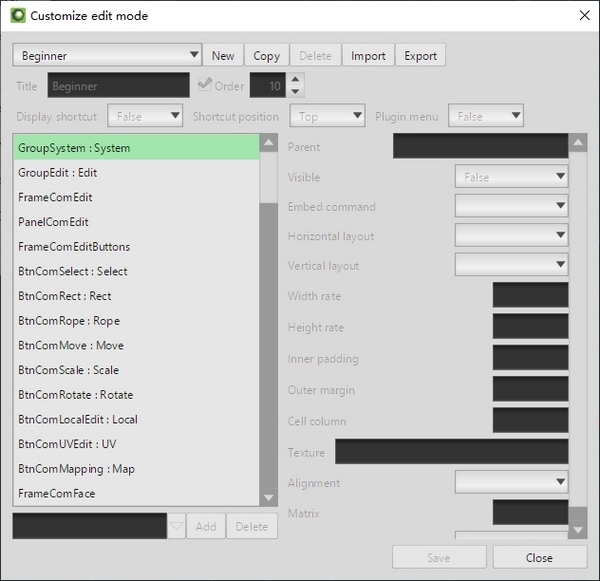The height and width of the screenshot is (581, 600).
Task: Open the Vertical layout dropdown
Action: click(512, 264)
